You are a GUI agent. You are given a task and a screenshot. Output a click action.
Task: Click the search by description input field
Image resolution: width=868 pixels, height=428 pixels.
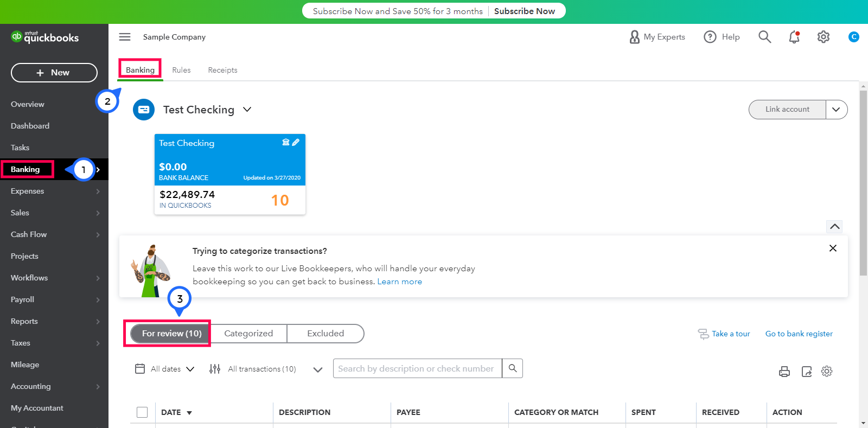418,368
